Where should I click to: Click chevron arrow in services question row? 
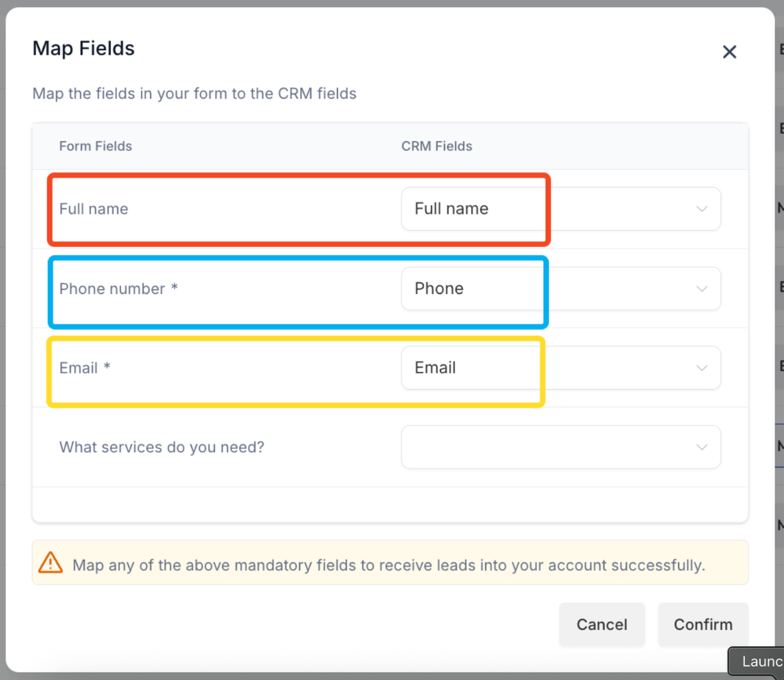(702, 447)
